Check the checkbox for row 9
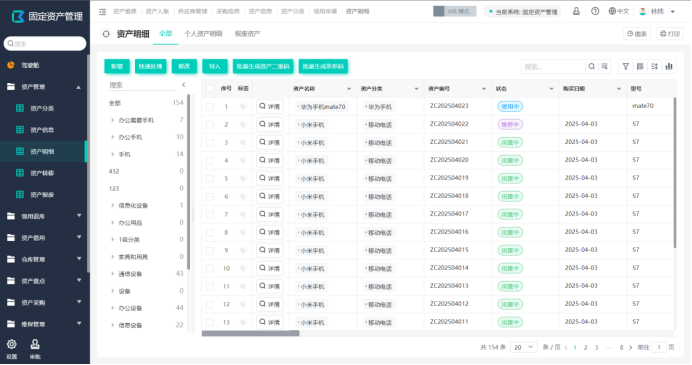Image resolution: width=692 pixels, height=365 pixels. click(x=210, y=251)
